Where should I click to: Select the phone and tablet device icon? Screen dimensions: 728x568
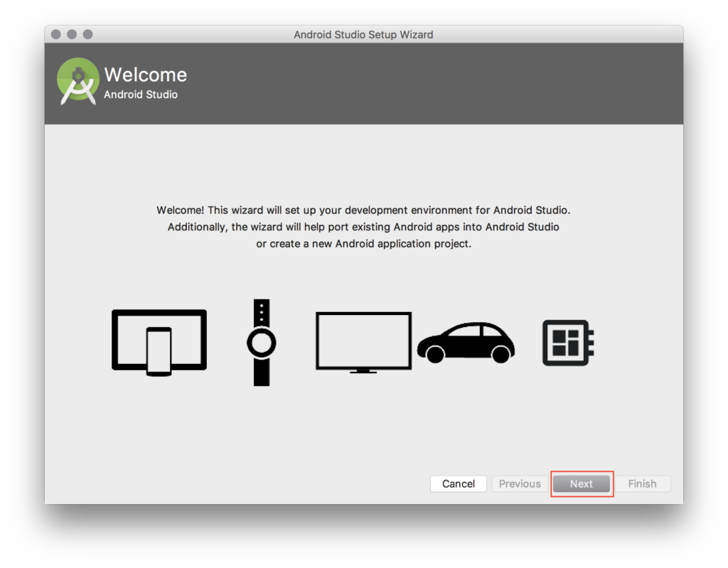tap(159, 342)
